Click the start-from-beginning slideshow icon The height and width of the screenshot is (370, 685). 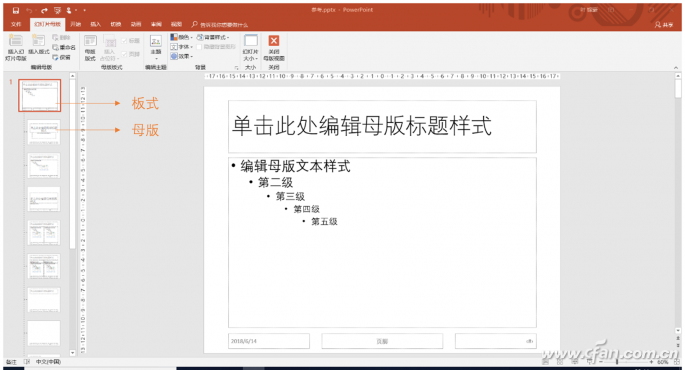[57, 10]
